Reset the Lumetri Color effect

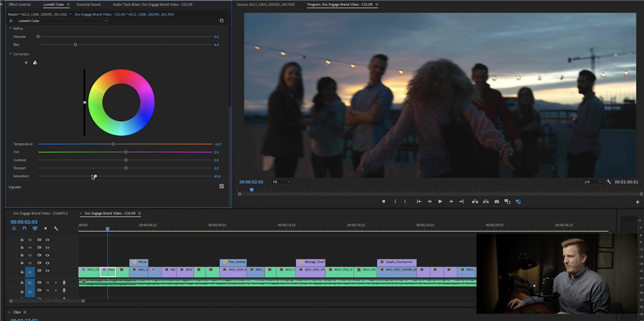pyautogui.click(x=222, y=21)
